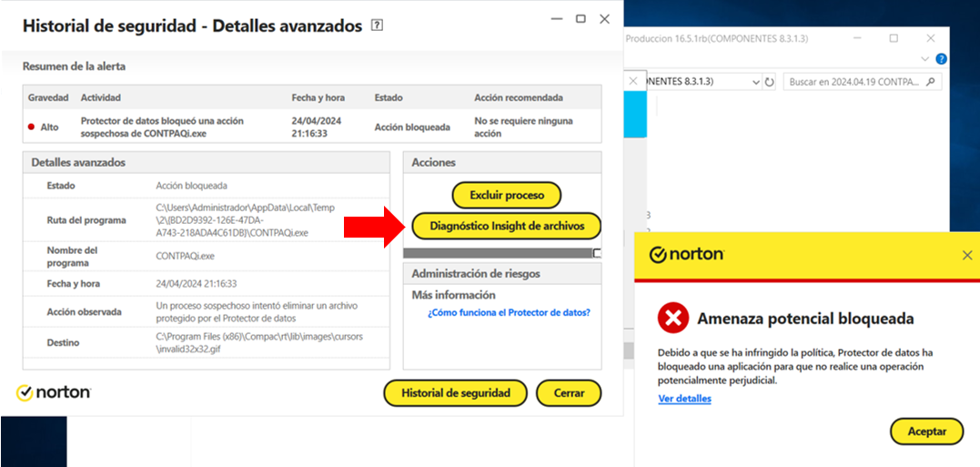Click the Explorer help question mark icon
Screen dimensions: 980x467
[941, 59]
